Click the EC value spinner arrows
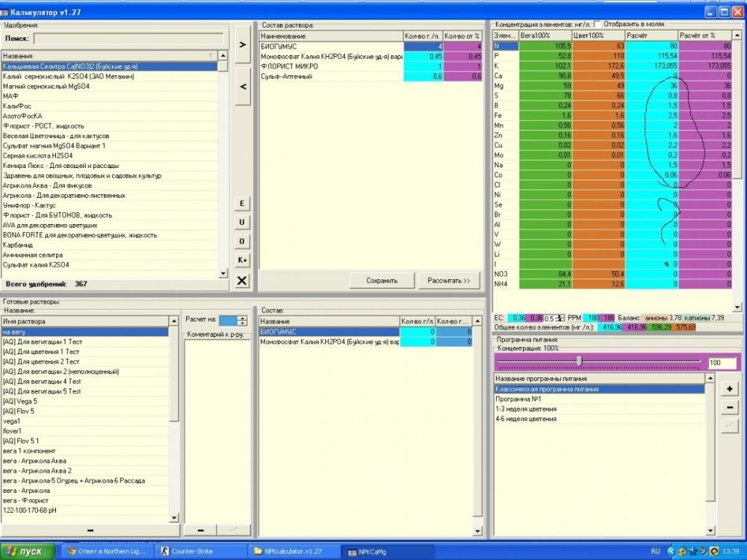The image size is (747, 560). (560, 318)
